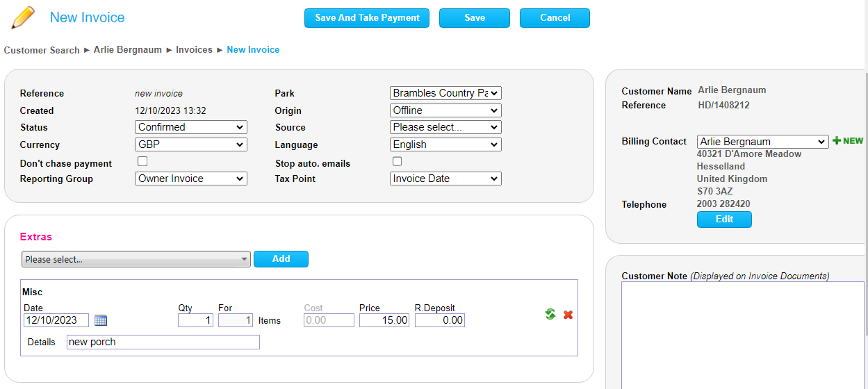This screenshot has width=868, height=389.
Task: Open the Park dropdown list
Action: point(445,93)
